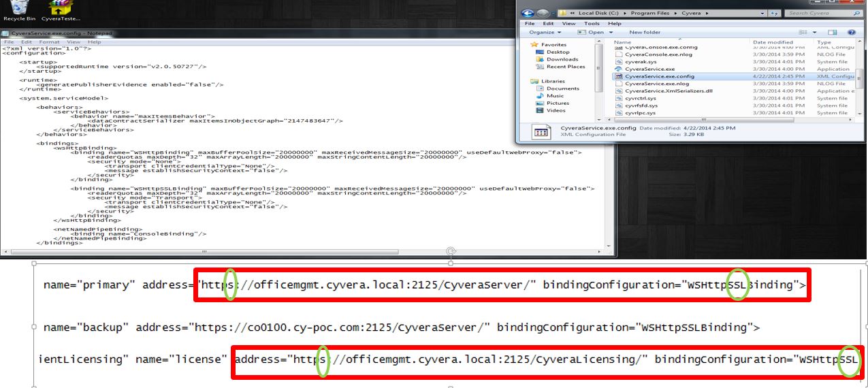Open the recent pages dropdown beside Forward

pyautogui.click(x=552, y=13)
